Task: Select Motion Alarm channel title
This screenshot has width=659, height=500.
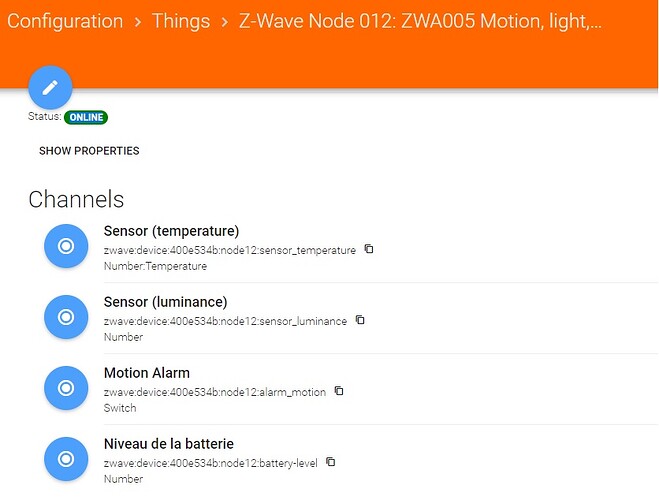Action: coord(147,373)
